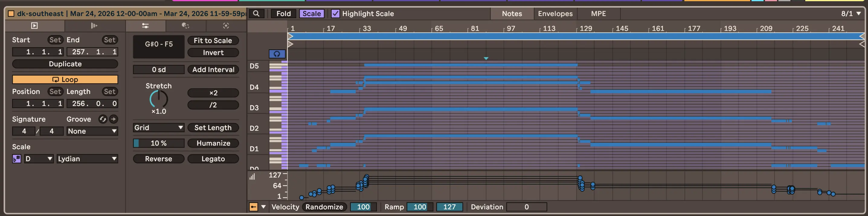Image resolution: width=868 pixels, height=216 pixels.
Task: Switch to the MPE tab
Action: [598, 14]
